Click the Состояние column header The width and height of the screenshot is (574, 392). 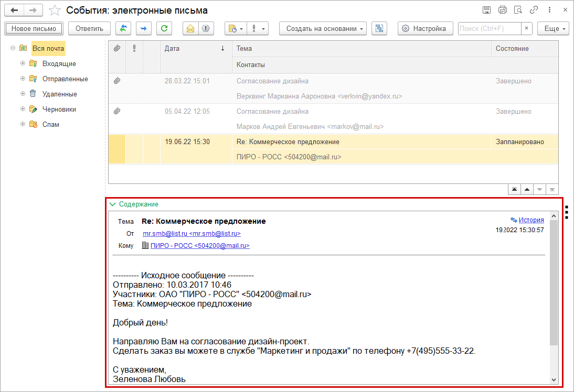(525, 48)
